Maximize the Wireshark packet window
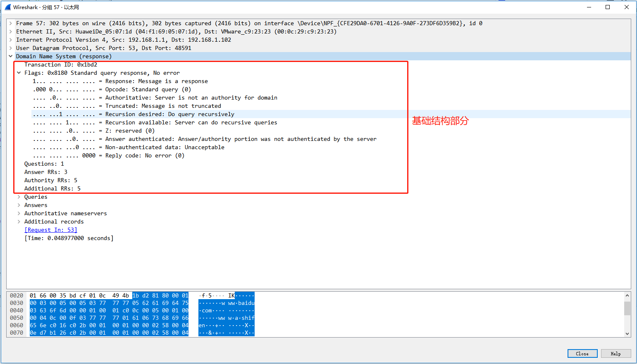Image resolution: width=637 pixels, height=364 pixels. point(608,7)
